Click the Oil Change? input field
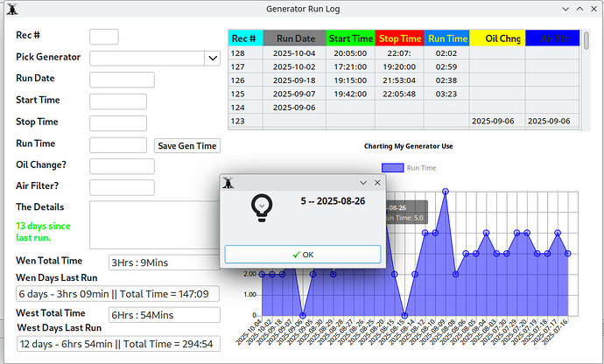Screen dimensions: 604x364 click(122, 166)
